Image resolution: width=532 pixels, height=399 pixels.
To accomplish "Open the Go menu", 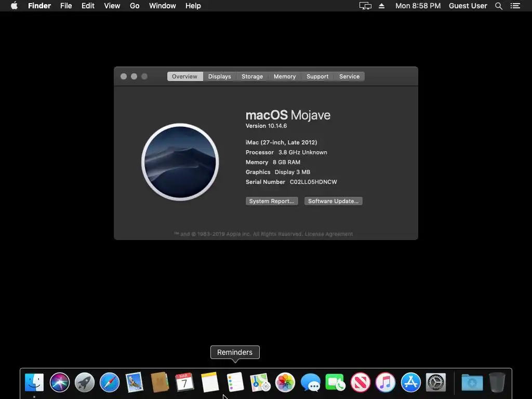I will pos(135,6).
